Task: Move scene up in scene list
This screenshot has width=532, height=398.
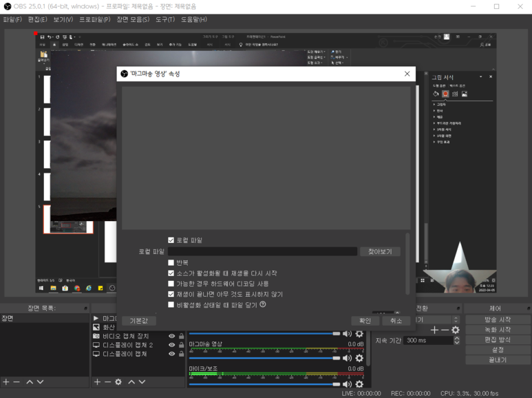Action: (x=30, y=381)
